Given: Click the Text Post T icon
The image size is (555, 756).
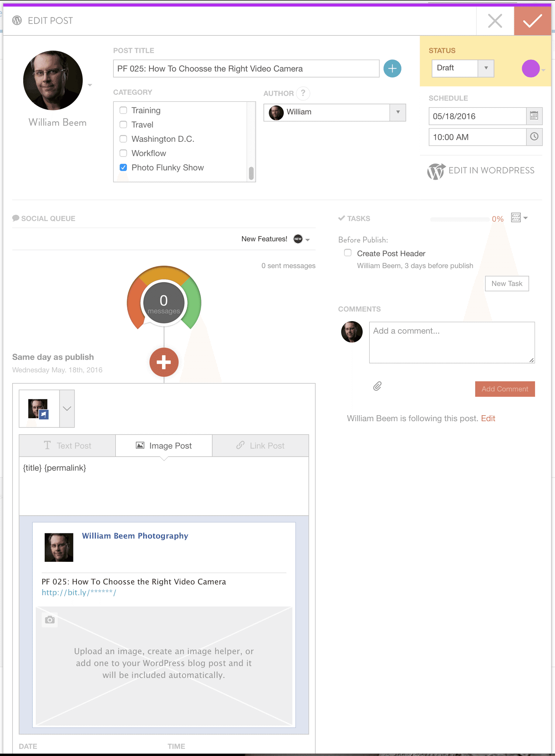Looking at the screenshot, I should (x=47, y=445).
